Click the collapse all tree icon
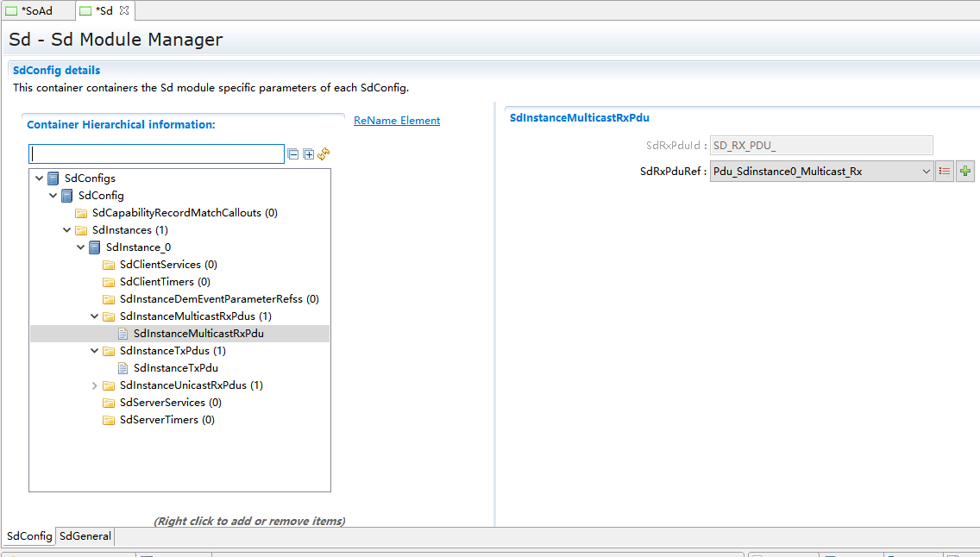Screen dimensions: 980x557 click(293, 154)
